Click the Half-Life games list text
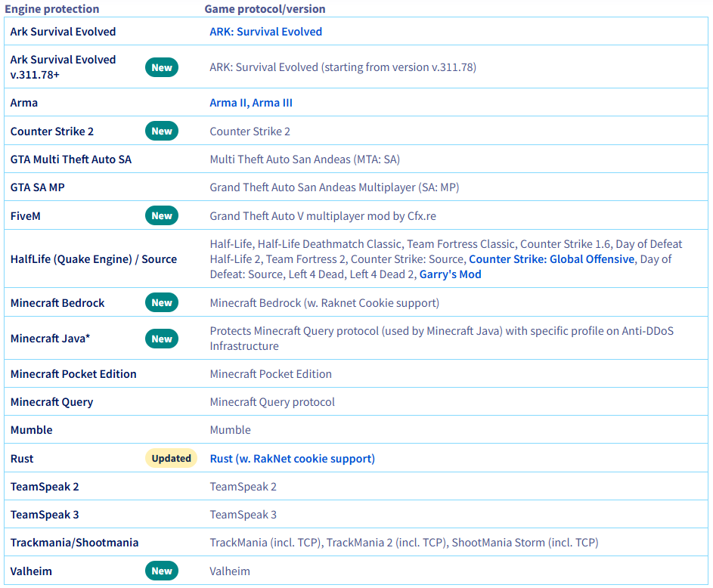 click(445, 259)
